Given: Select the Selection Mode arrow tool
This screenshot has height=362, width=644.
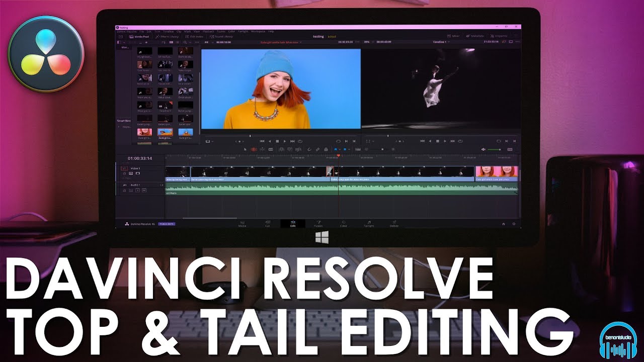Looking at the screenshot, I should [x=245, y=149].
